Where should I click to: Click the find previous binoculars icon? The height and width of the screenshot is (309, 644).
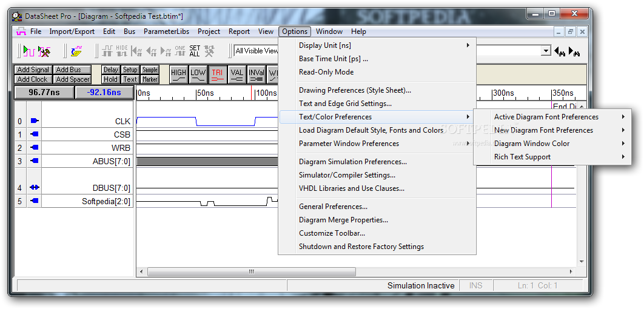[560, 51]
